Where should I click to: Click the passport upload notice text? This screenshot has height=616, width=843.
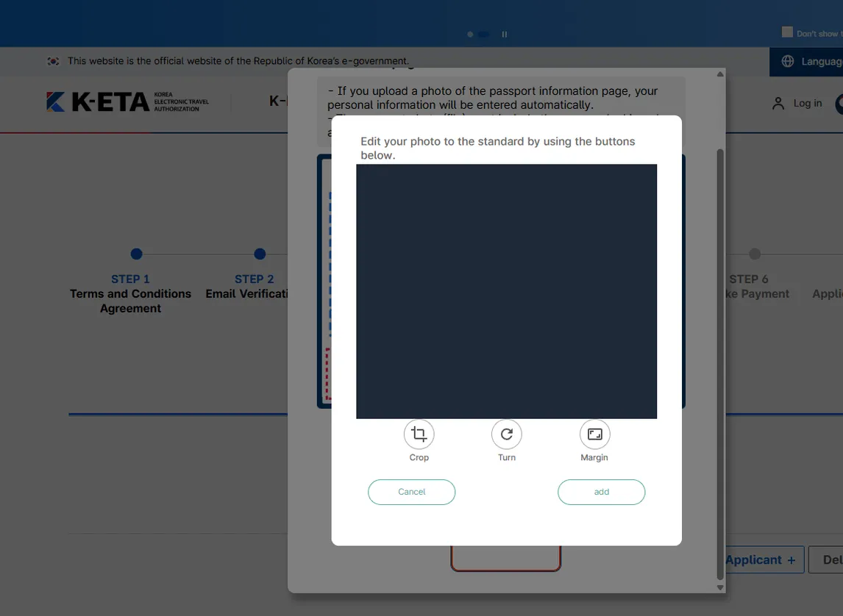(x=492, y=98)
